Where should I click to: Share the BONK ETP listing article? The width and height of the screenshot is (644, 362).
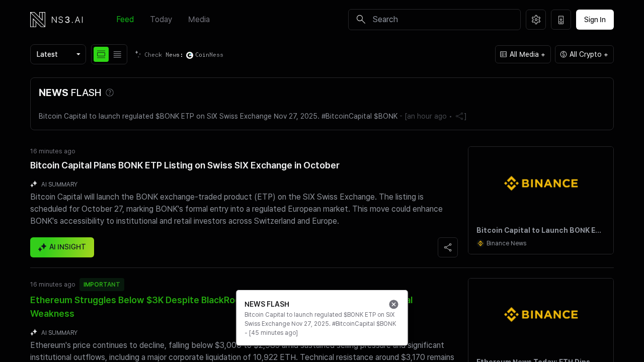[x=448, y=247]
